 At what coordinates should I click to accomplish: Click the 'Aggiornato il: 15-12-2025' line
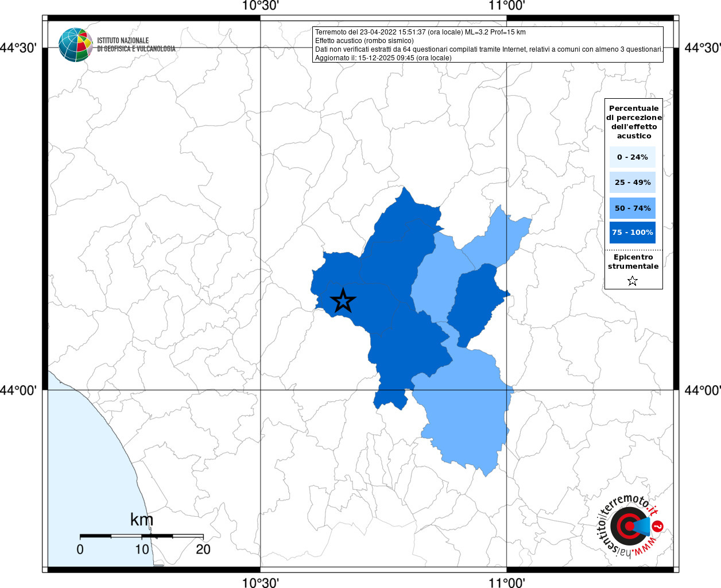click(x=383, y=58)
